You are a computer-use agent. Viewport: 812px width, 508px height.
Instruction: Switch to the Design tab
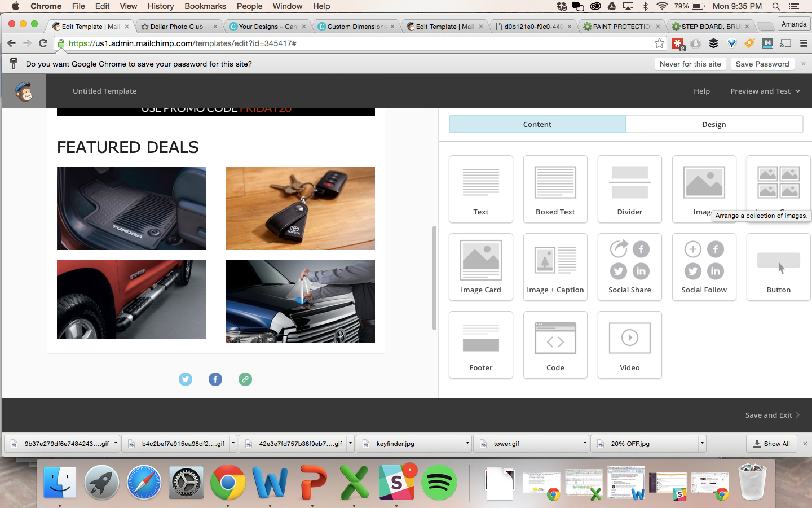pyautogui.click(x=713, y=124)
